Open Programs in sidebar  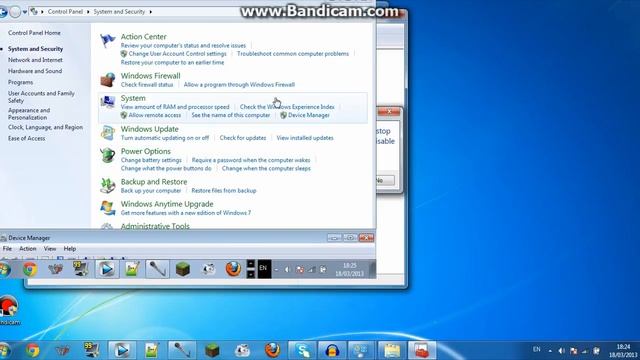tap(20, 82)
